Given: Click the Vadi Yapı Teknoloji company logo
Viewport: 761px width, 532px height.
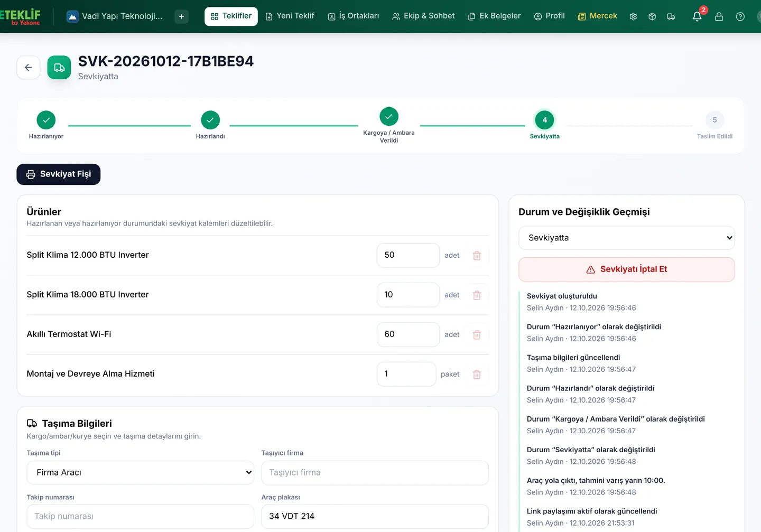Looking at the screenshot, I should tap(72, 16).
